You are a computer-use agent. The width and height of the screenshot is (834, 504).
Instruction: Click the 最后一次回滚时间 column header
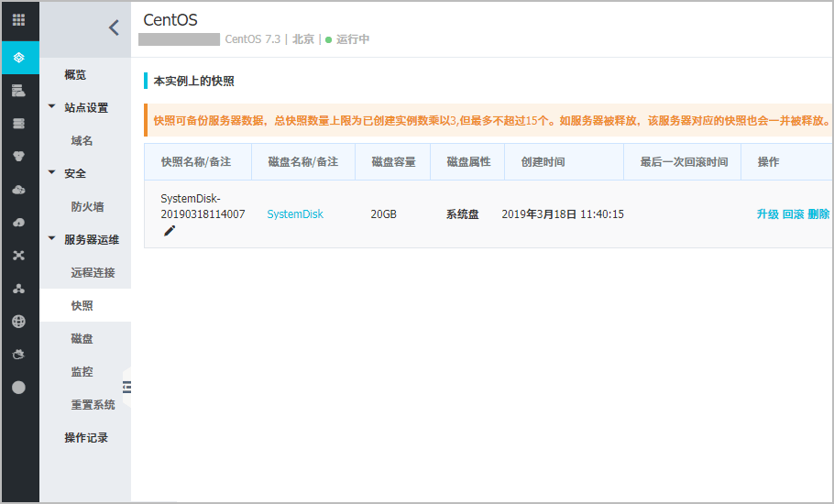684,162
